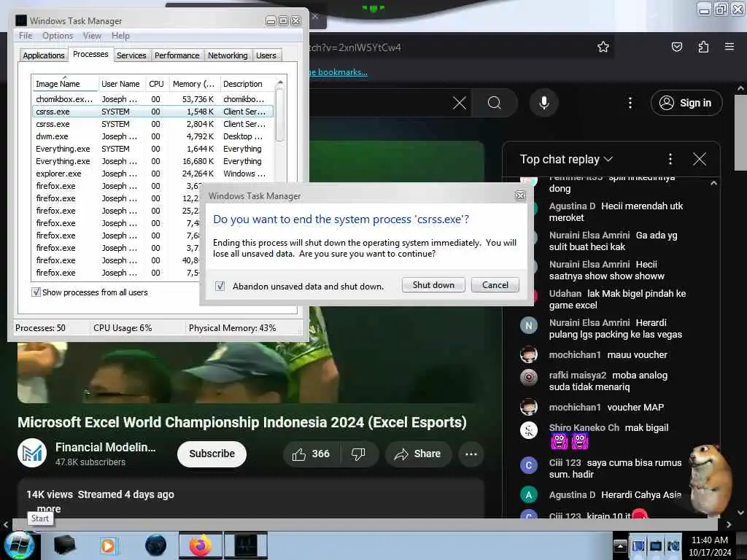
Task: Click the network icon in system tray
Action: click(656, 545)
